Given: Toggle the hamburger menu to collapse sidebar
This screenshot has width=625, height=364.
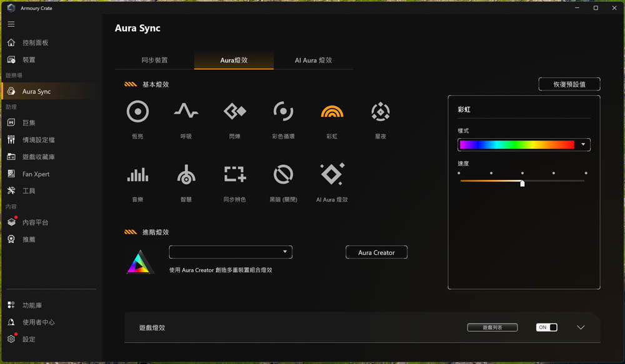Looking at the screenshot, I should [11, 24].
